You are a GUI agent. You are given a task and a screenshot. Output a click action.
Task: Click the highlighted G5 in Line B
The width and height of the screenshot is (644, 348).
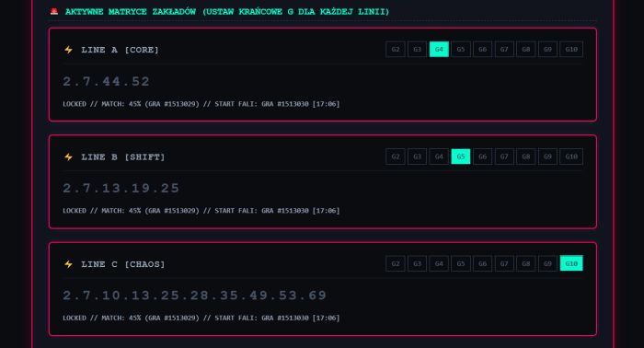(461, 157)
